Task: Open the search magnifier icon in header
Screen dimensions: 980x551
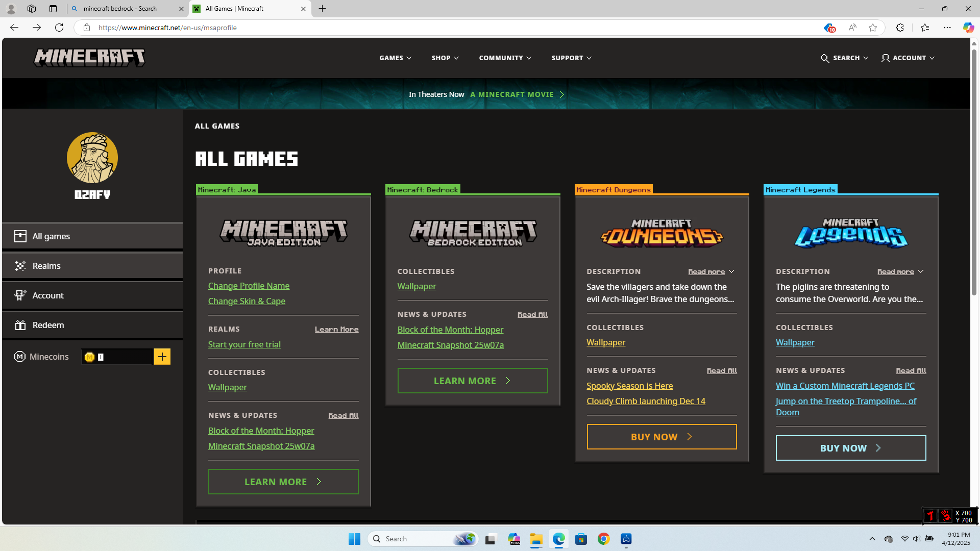Action: [x=825, y=58]
